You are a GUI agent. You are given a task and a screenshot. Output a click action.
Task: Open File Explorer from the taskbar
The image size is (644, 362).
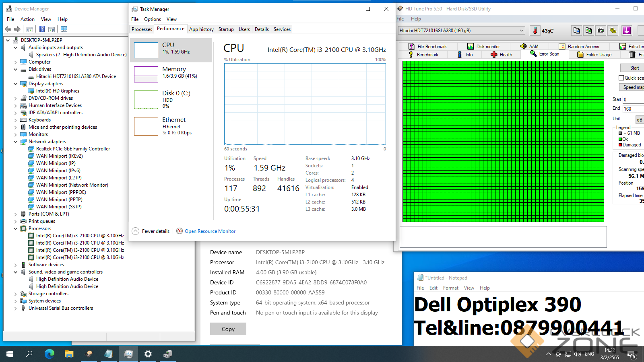[69, 354]
